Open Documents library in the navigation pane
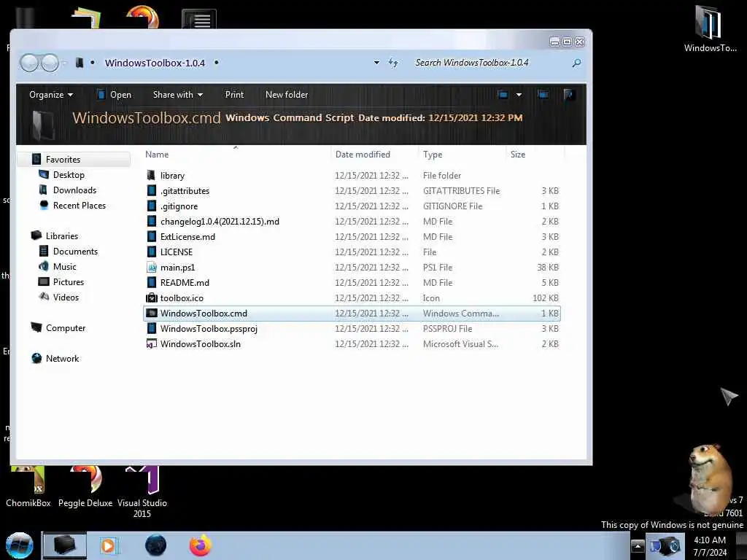The image size is (747, 560). pyautogui.click(x=75, y=252)
